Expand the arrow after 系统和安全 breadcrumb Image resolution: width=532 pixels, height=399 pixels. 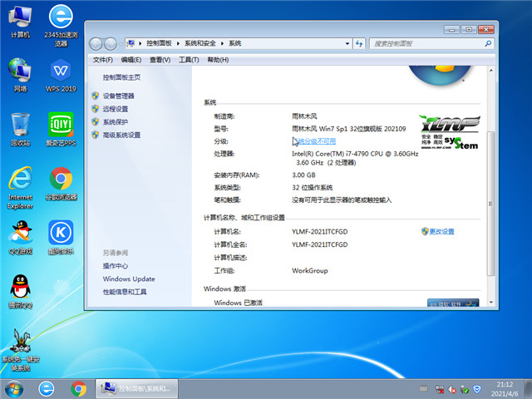tap(222, 43)
